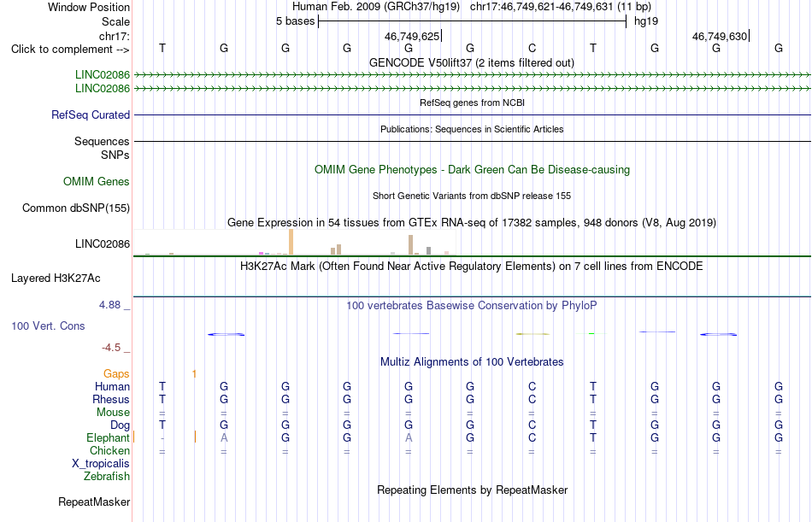812x522 pixels.
Task: Click the 'Click to complement -->' label
Action: pos(70,50)
